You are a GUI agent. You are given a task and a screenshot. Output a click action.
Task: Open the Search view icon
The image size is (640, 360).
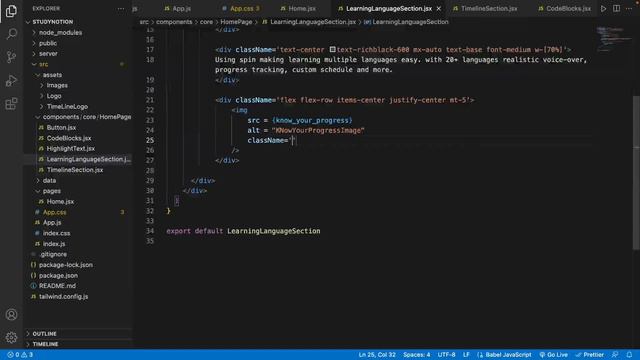[11, 34]
